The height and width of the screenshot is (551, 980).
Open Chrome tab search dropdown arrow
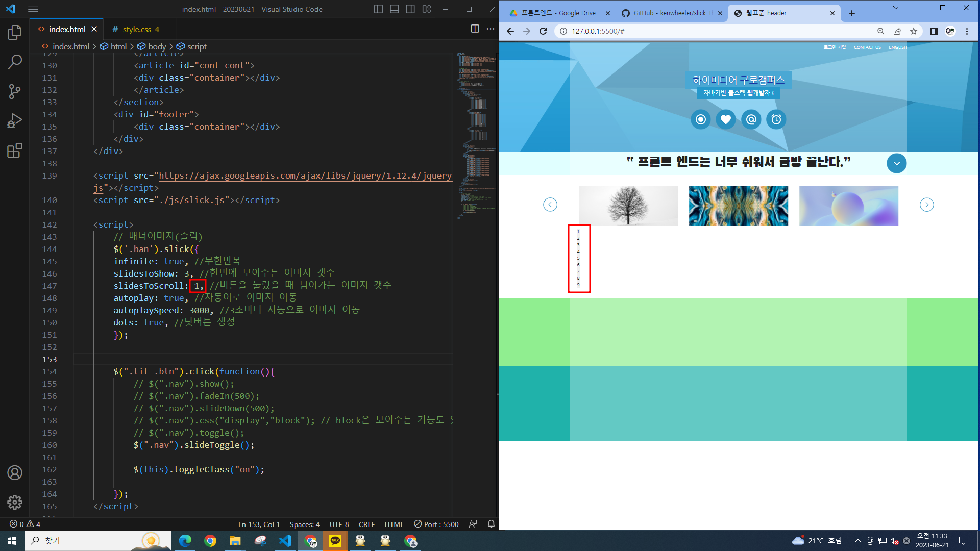click(x=895, y=8)
